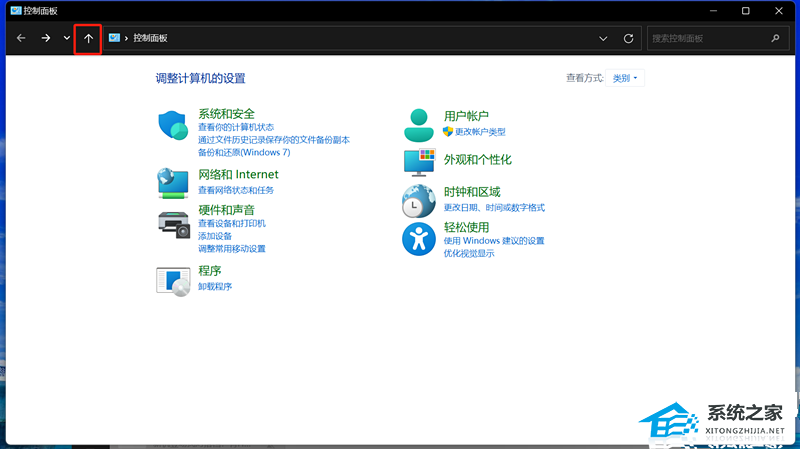Open 时钟和区域 category

point(472,192)
